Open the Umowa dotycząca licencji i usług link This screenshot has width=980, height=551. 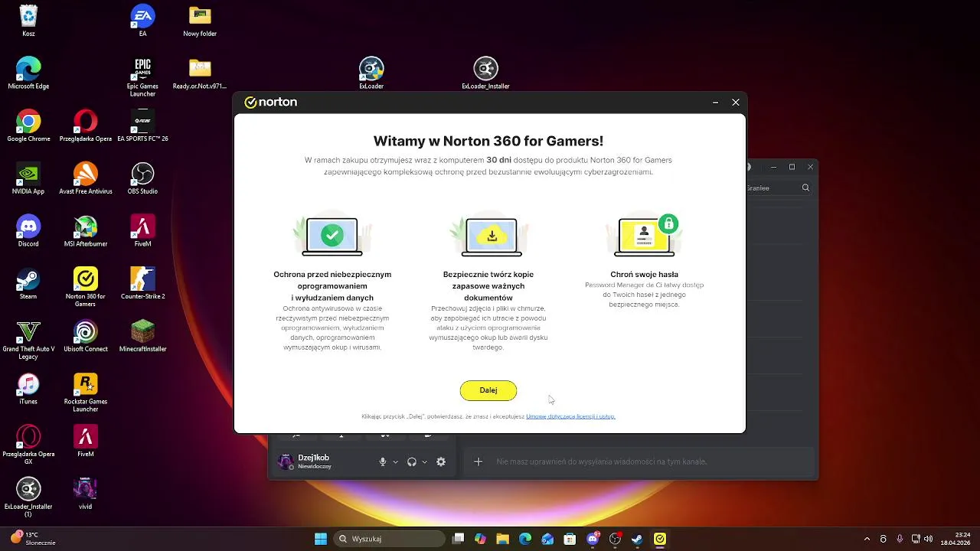570,416
